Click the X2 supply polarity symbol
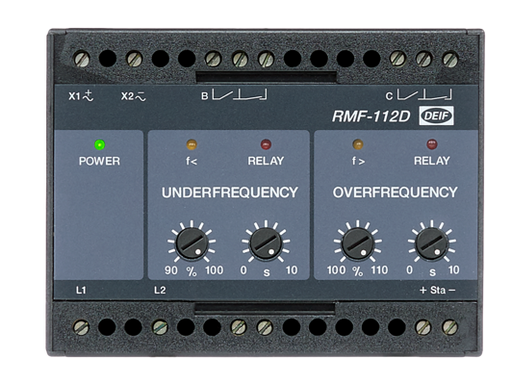Viewport: 512px width, 384px height. pyautogui.click(x=141, y=96)
